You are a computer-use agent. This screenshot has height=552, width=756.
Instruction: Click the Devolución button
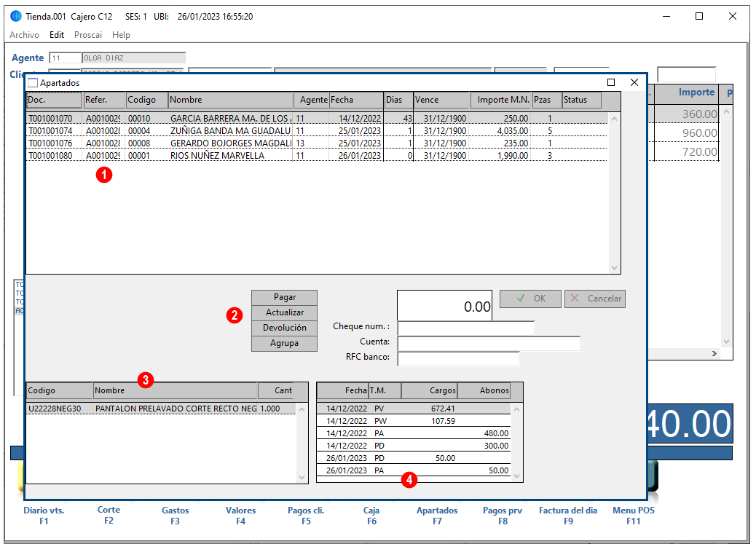point(285,328)
